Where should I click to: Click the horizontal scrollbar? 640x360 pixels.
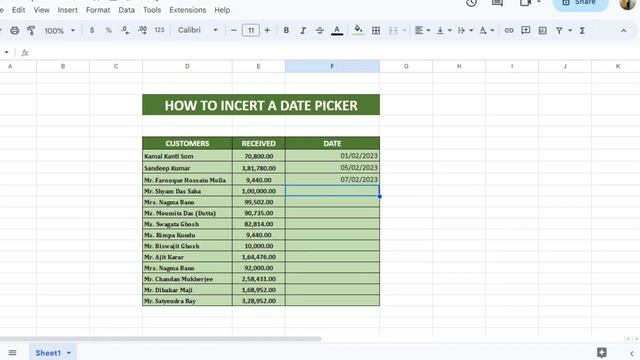[x=160, y=339]
